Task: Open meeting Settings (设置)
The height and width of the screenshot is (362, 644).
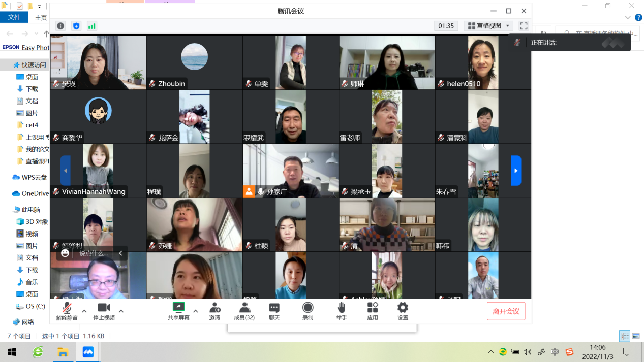Action: point(403,311)
